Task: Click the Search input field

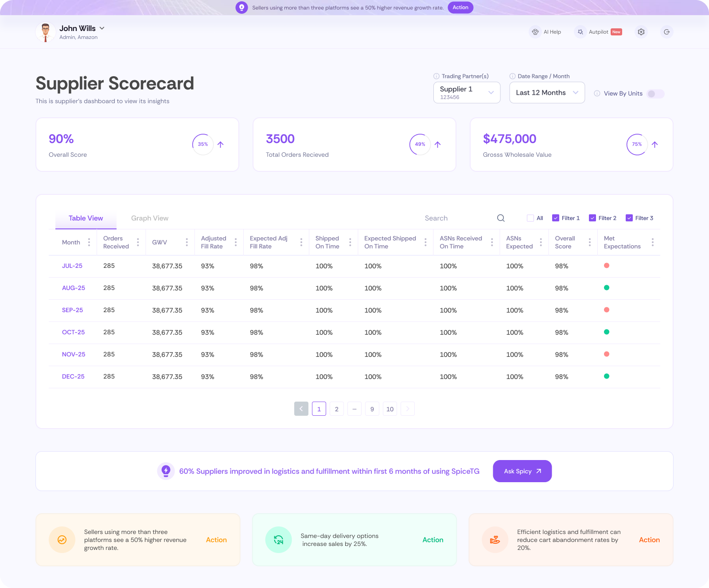Action: (456, 218)
